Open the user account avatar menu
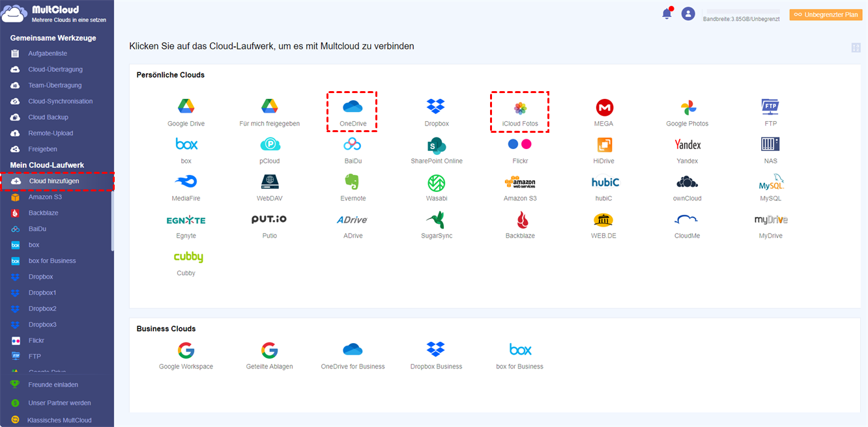 688,13
